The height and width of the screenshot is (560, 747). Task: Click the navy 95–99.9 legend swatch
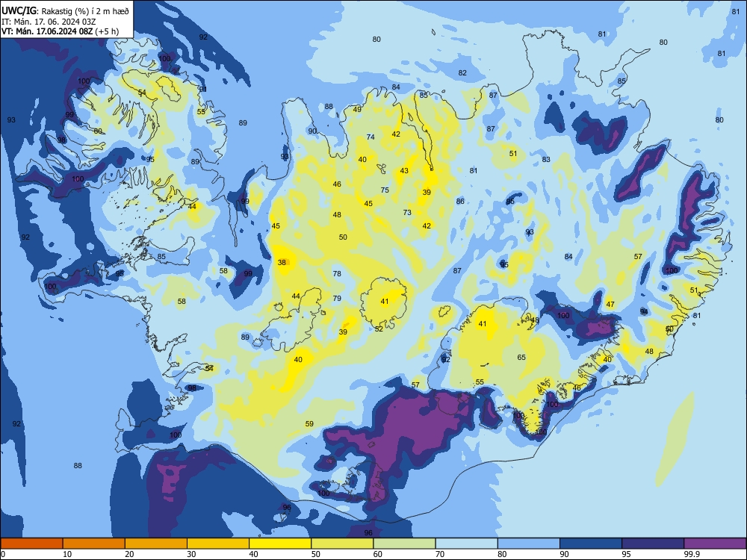[653, 544]
